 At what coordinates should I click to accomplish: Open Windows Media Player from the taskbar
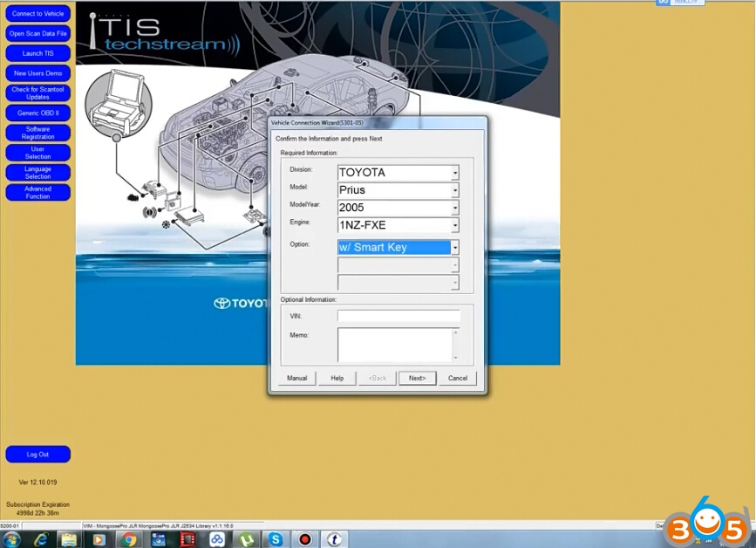tap(99, 539)
